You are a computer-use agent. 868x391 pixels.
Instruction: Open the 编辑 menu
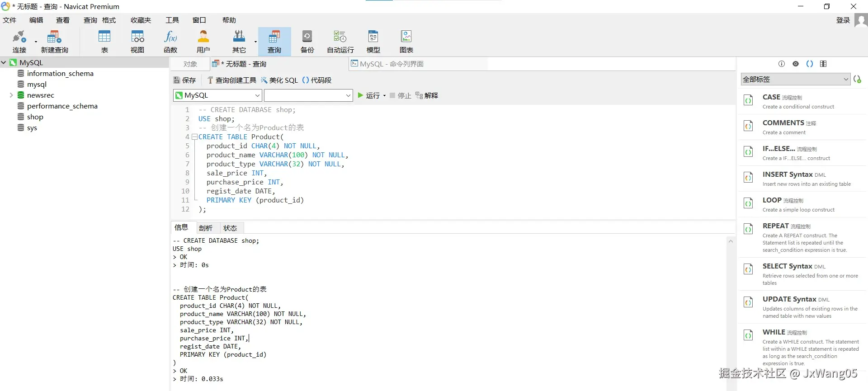point(36,20)
